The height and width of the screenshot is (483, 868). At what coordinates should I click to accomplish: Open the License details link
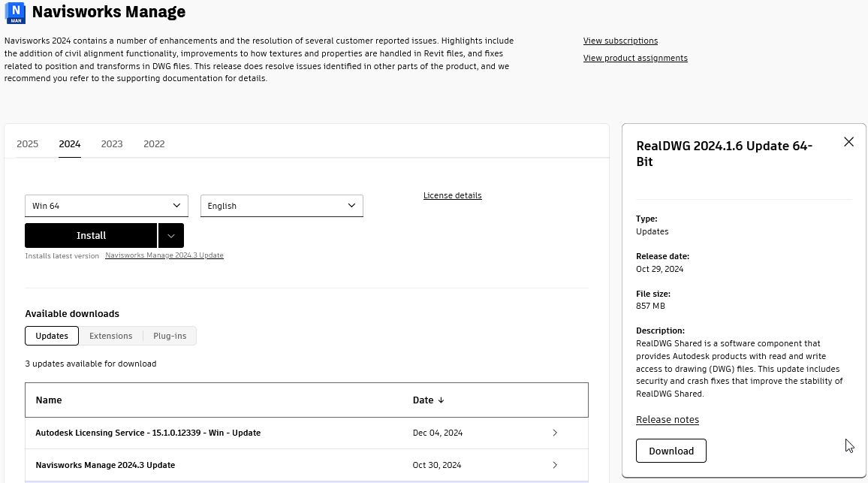[452, 195]
